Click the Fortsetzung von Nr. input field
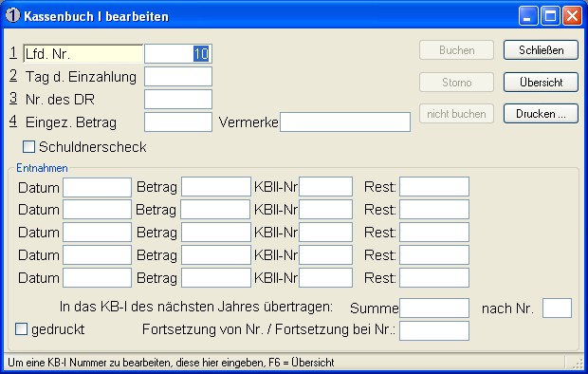Image resolution: width=588 pixels, height=374 pixels. [434, 331]
